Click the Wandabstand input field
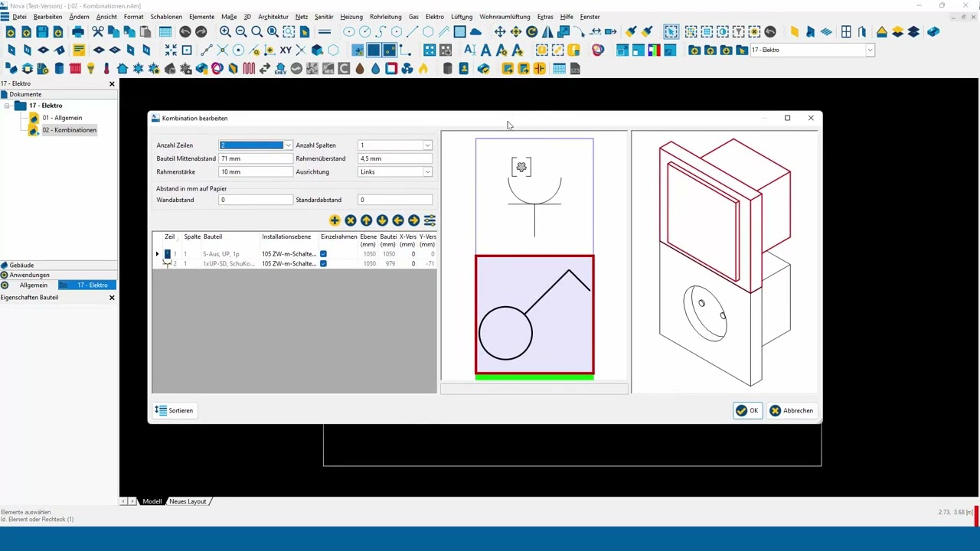Image resolution: width=980 pixels, height=551 pixels. coord(256,200)
